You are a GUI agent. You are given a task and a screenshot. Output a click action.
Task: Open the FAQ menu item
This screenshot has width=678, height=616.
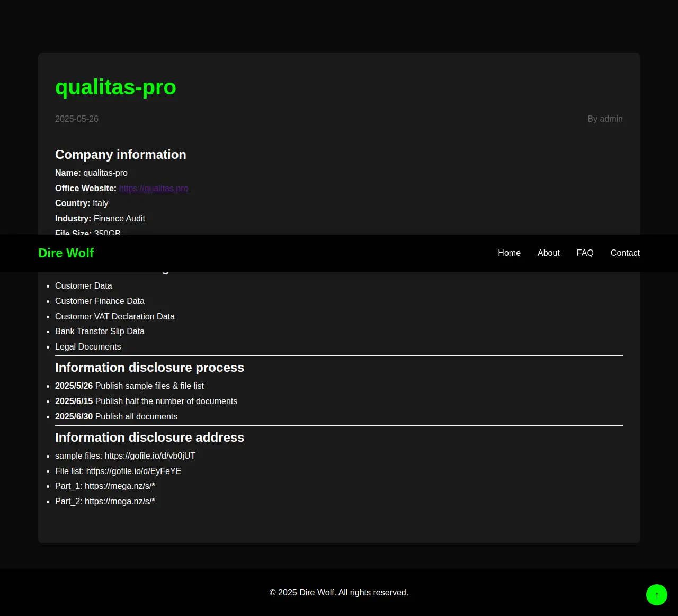click(x=585, y=253)
